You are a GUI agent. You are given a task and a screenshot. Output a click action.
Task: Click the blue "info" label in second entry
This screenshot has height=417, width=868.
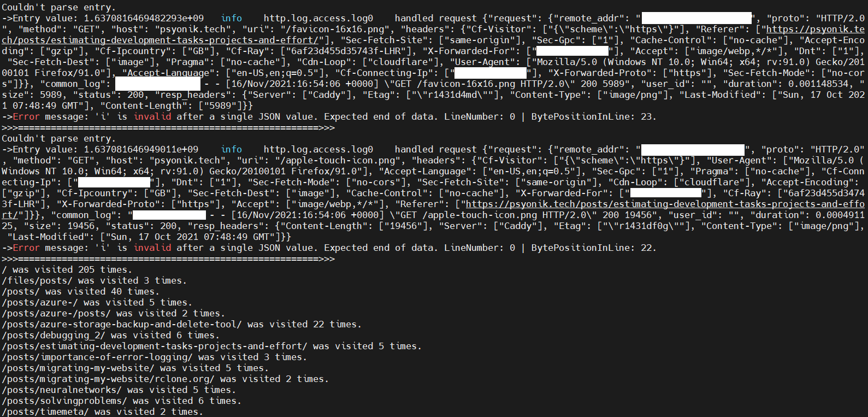coord(232,150)
